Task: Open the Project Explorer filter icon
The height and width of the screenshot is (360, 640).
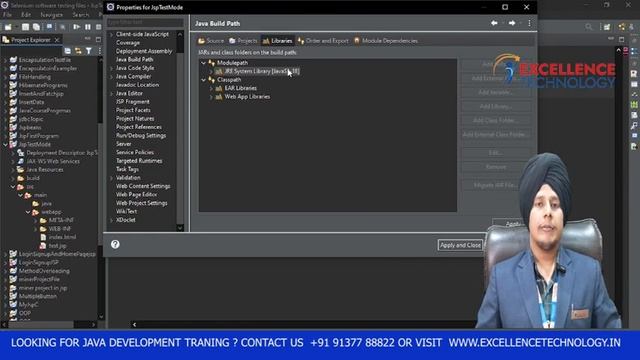Action: point(89,51)
